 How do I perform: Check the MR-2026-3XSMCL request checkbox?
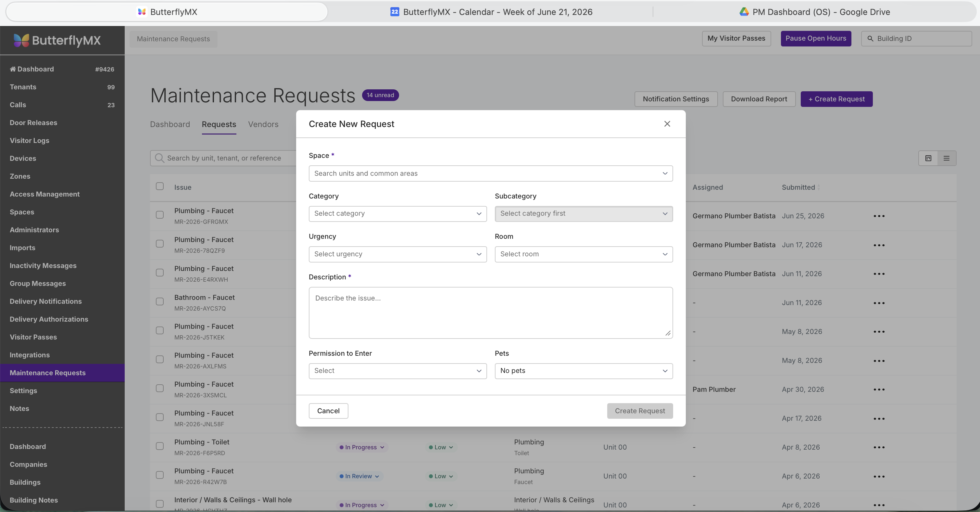pyautogui.click(x=160, y=388)
